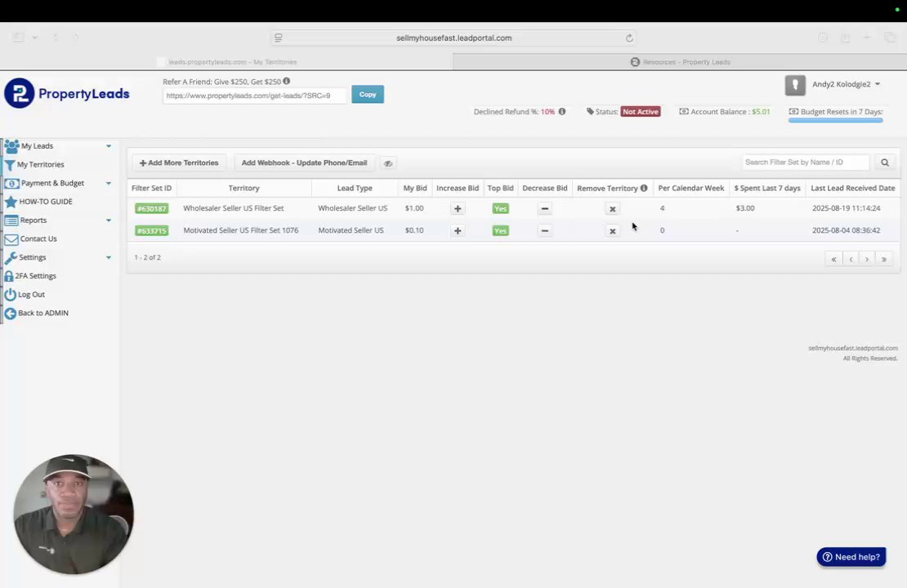Click the PropertyLeads logo
This screenshot has width=907, height=588.
point(67,93)
